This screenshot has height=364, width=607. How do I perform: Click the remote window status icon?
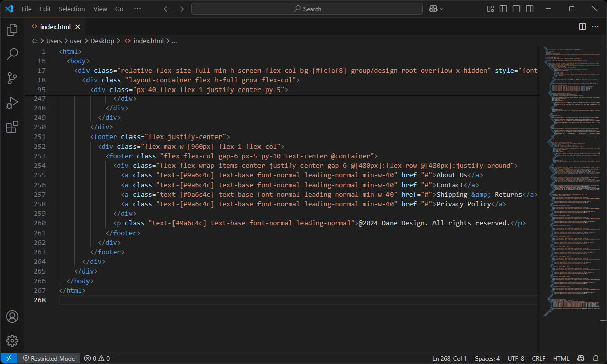click(9, 358)
